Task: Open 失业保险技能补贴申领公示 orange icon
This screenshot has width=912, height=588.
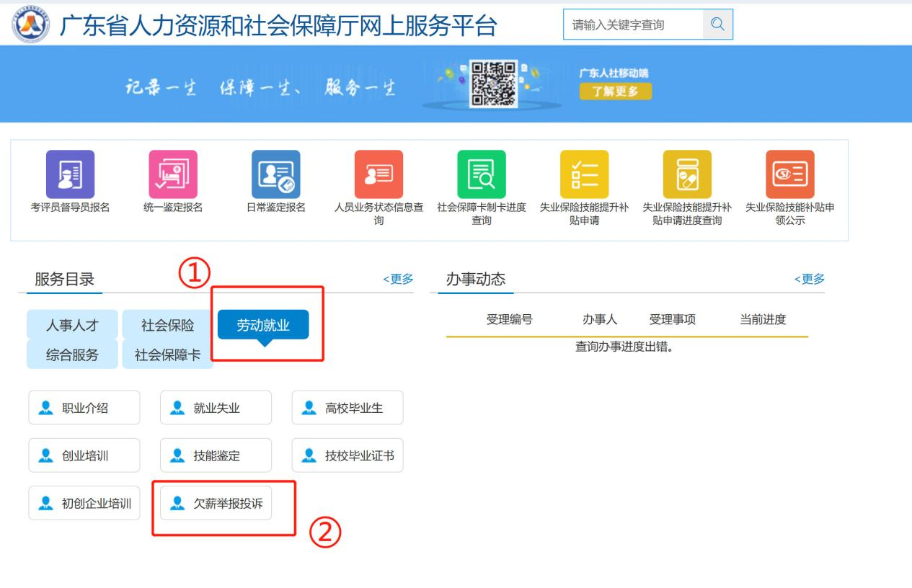Action: pos(789,174)
